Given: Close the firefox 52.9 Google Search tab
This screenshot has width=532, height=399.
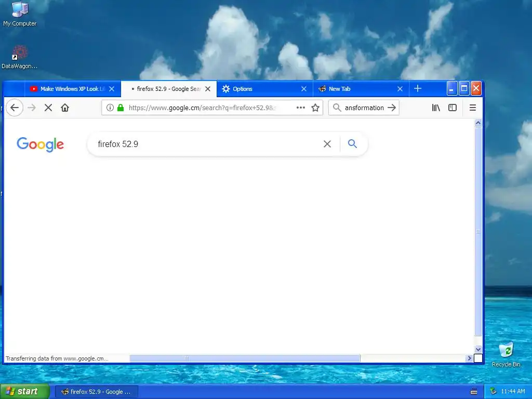Looking at the screenshot, I should pos(208,89).
